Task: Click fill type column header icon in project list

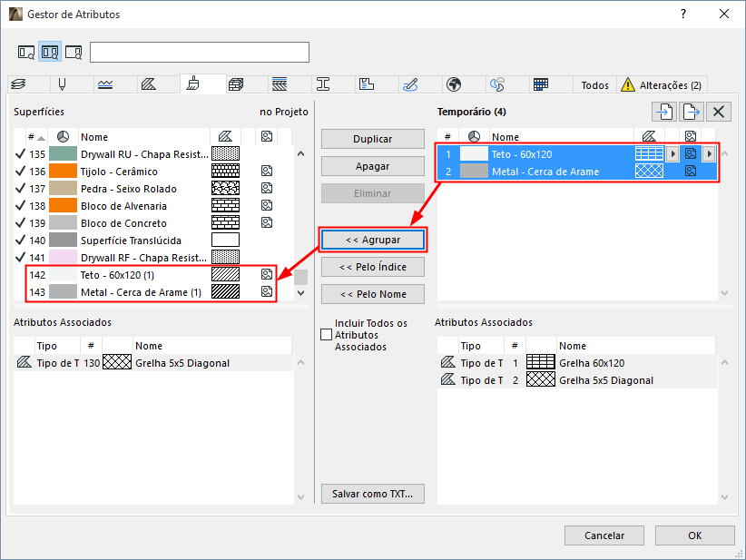Action: [x=225, y=137]
